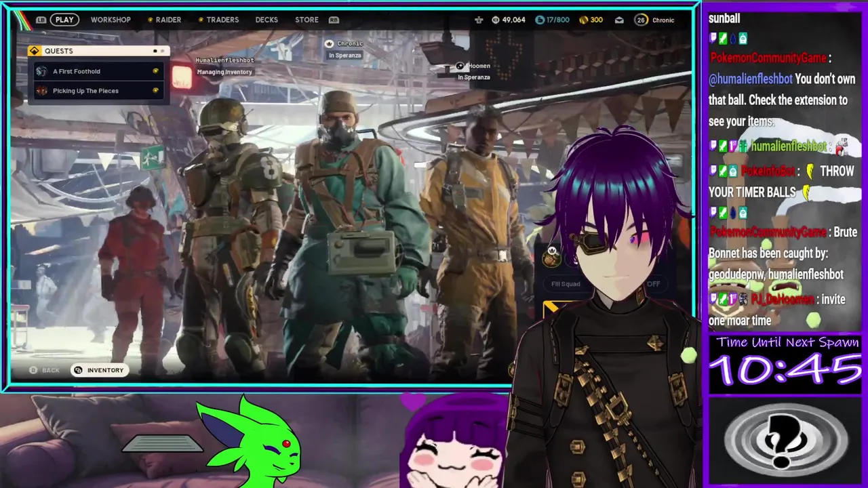
Task: Open the social/friends icon in top bar
Action: click(479, 20)
